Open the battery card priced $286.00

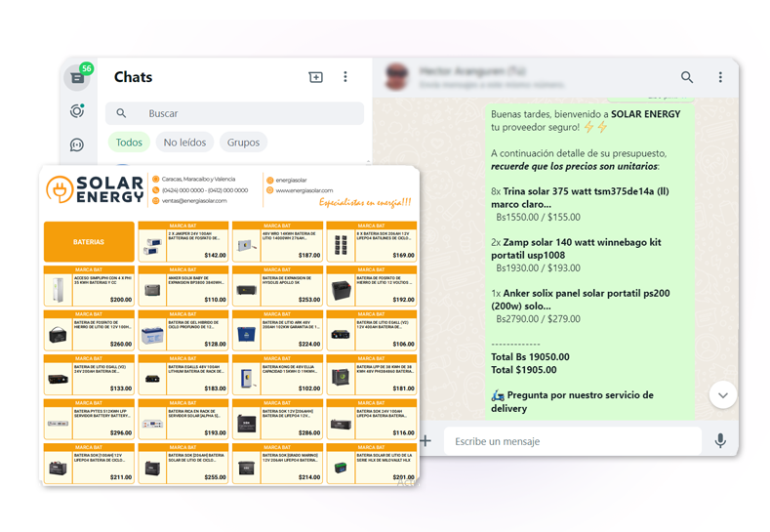click(277, 419)
